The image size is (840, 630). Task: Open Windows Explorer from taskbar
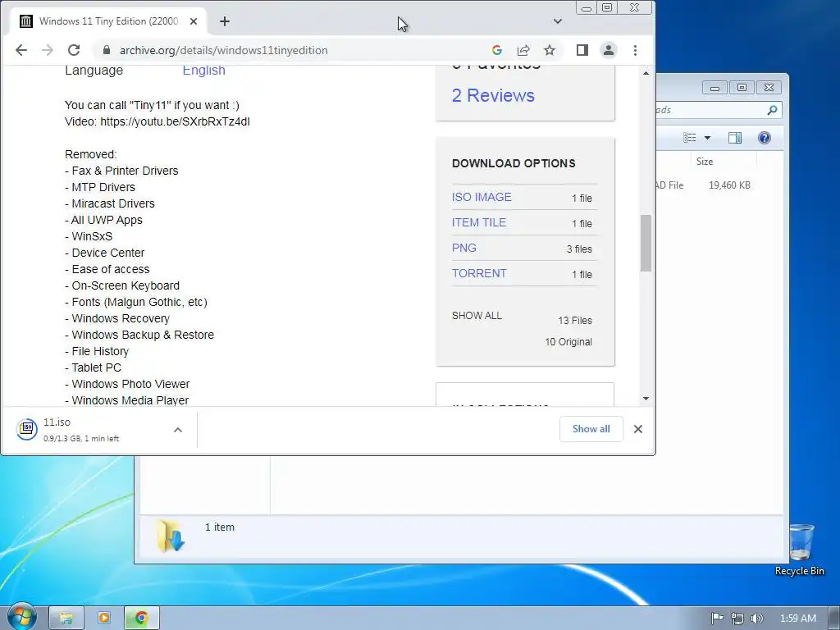click(66, 619)
